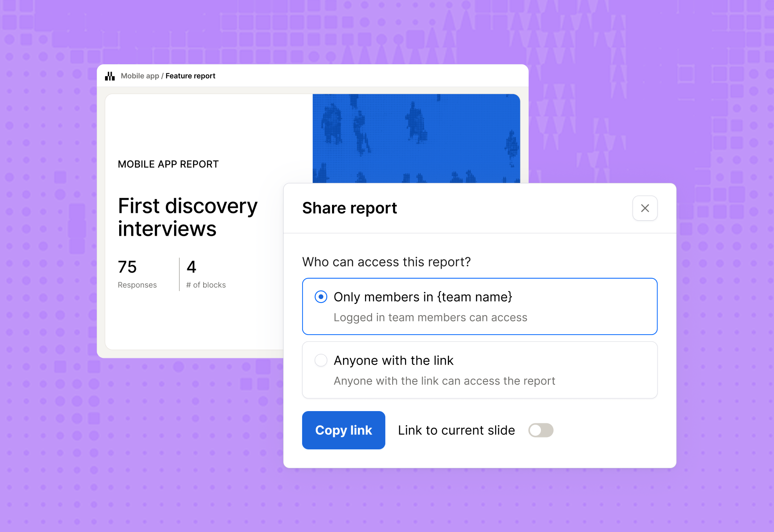Click the 'Share report' dialog title

point(350,208)
